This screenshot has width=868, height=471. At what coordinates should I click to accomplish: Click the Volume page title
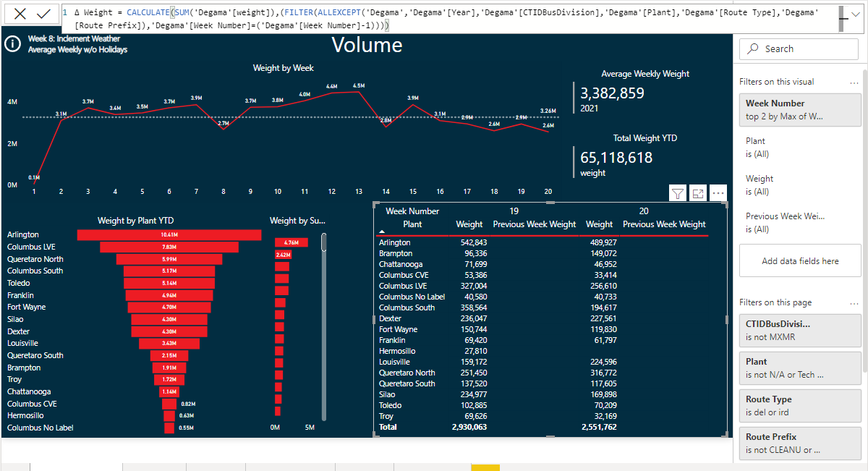367,45
